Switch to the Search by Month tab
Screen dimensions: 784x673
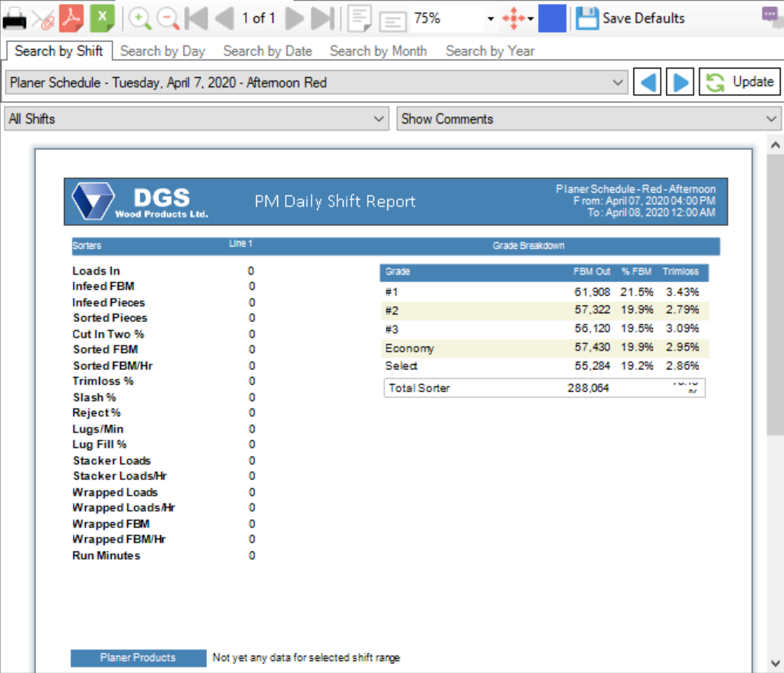378,51
